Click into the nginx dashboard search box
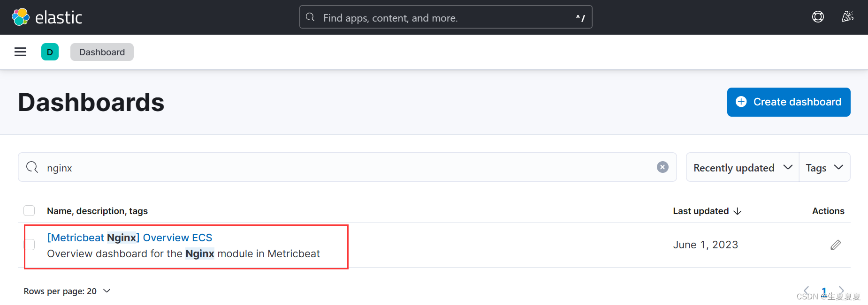The image size is (868, 305). coord(347,167)
